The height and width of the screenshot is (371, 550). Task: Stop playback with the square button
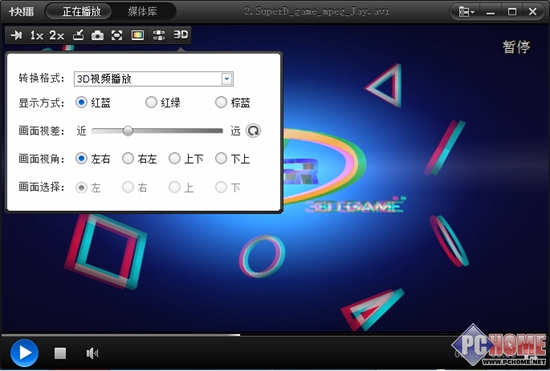coord(60,353)
